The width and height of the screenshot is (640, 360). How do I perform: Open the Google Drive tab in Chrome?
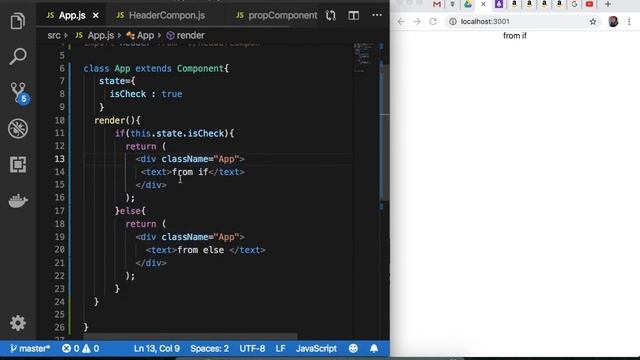468,4
